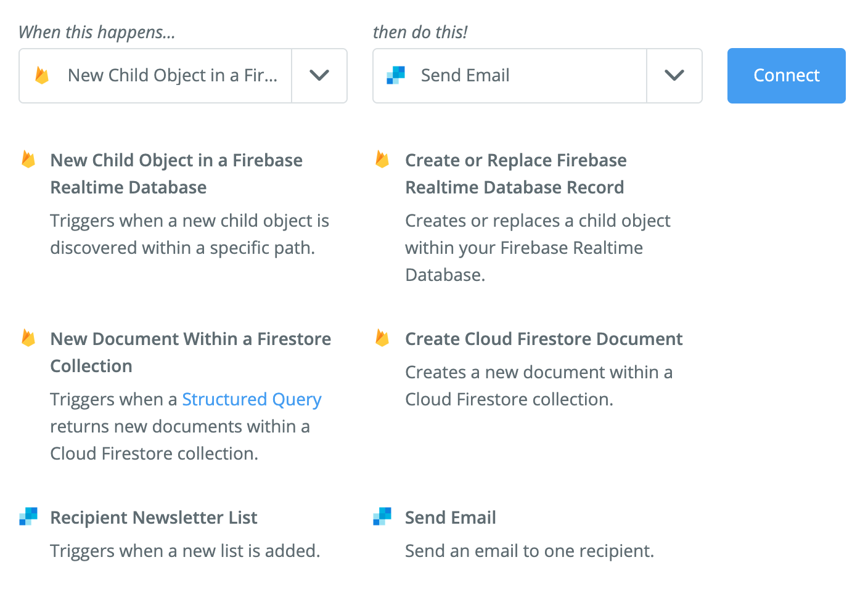Click the SendGrid icon beside the Send Email heading

click(x=382, y=516)
